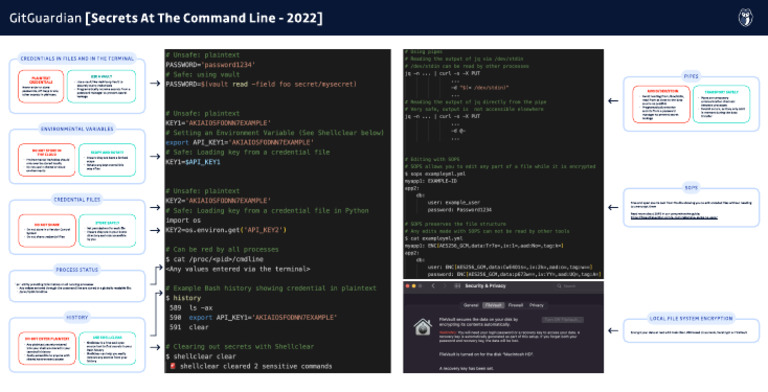Click the vault read -field command line
The width and height of the screenshot is (768, 392).
pyautogui.click(x=261, y=84)
